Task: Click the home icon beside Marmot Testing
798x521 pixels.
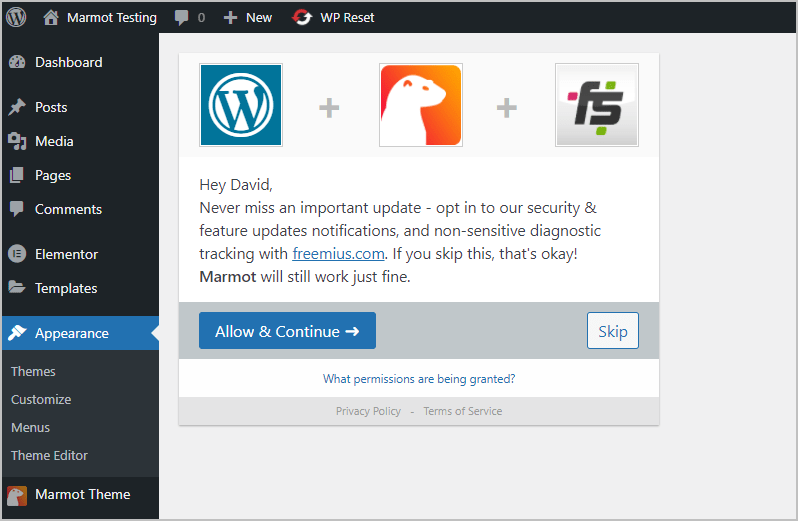Action: (51, 17)
